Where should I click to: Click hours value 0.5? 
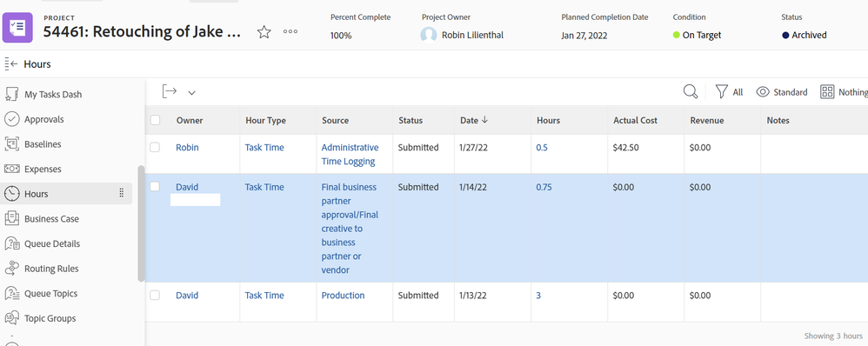(x=542, y=148)
